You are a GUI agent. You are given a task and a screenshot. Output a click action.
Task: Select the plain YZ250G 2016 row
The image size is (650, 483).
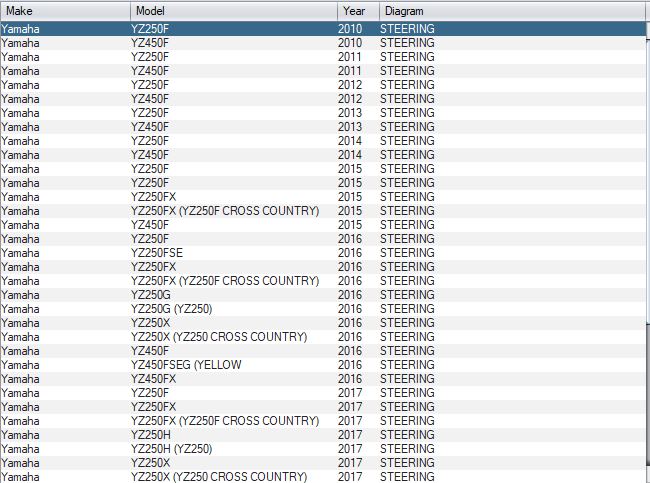coord(323,295)
